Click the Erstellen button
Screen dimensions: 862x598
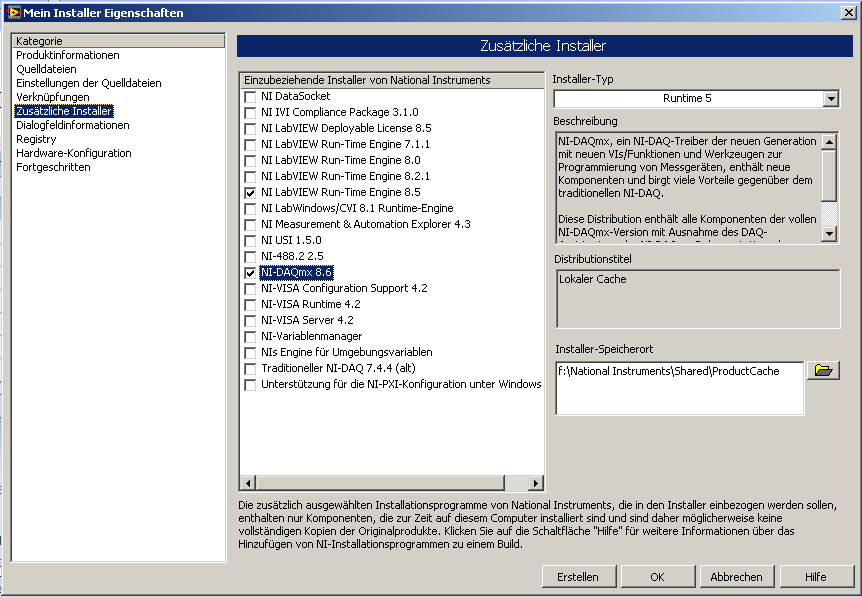(578, 577)
